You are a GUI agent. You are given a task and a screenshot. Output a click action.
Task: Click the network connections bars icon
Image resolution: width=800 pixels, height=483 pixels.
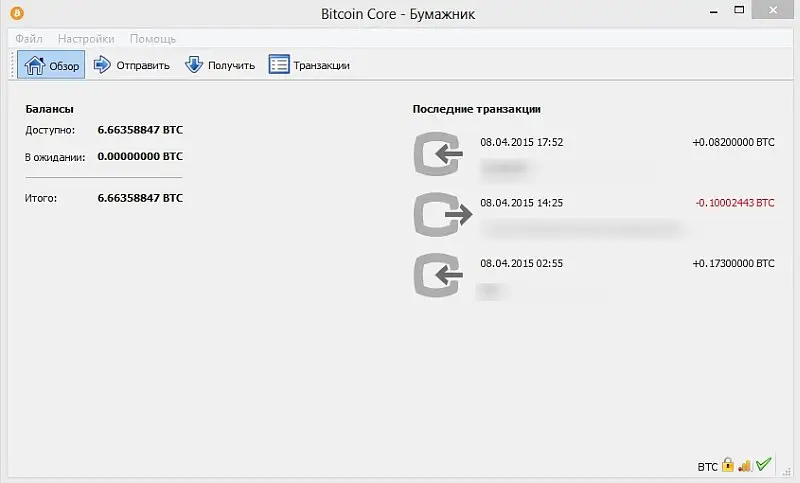pos(745,465)
